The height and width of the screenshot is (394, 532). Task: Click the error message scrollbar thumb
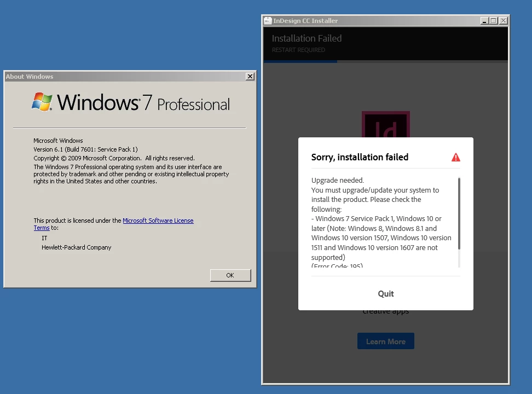point(459,214)
